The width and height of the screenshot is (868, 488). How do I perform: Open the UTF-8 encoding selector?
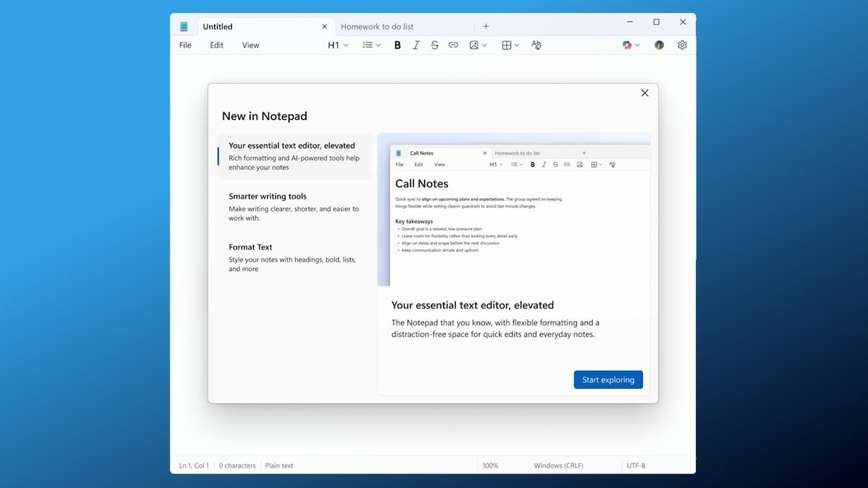[636, 466]
